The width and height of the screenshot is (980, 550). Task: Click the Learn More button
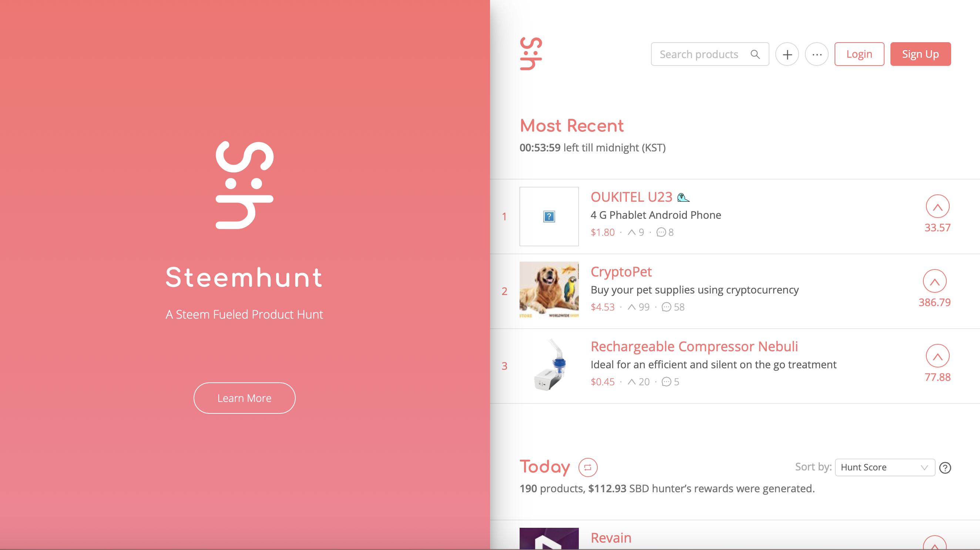point(244,398)
